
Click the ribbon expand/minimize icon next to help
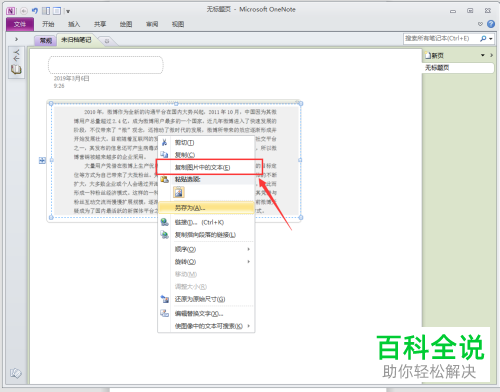(480, 24)
